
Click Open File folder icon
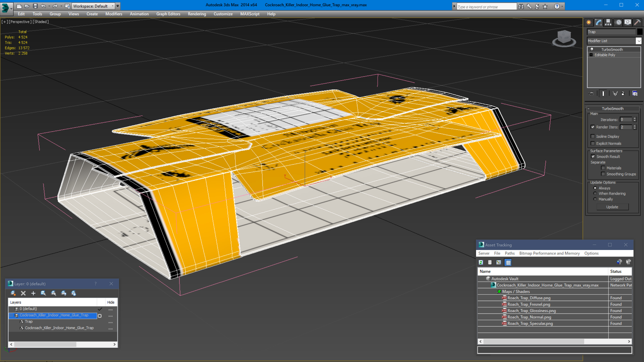(27, 6)
